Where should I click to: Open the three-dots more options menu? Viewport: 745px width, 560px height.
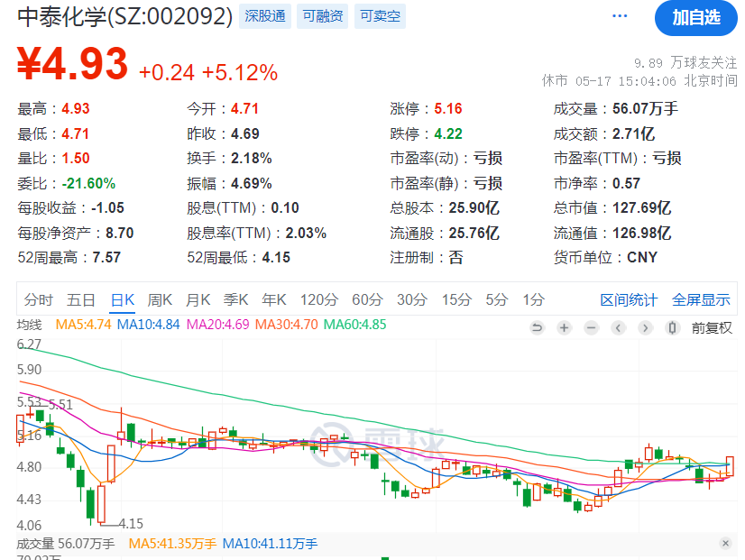(619, 16)
